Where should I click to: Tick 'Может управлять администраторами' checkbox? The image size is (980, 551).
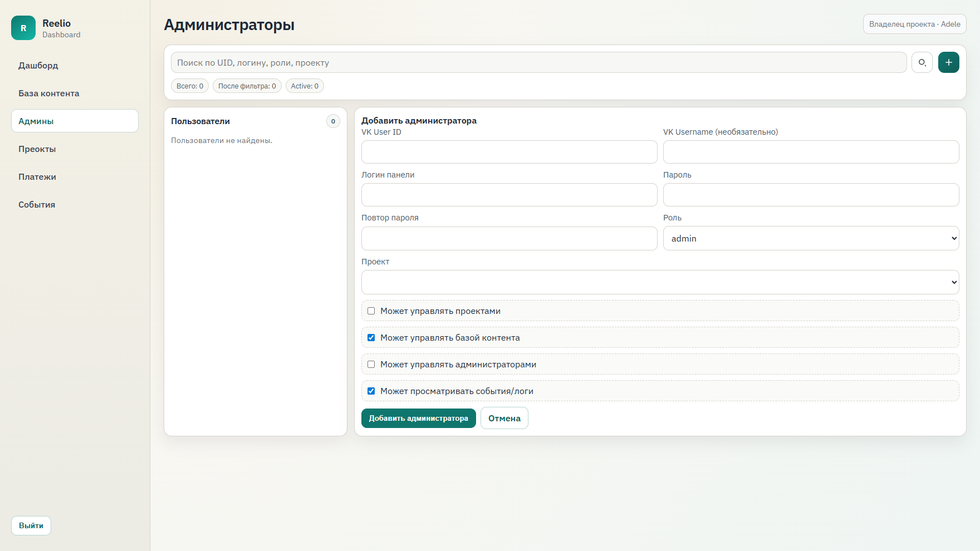pyautogui.click(x=371, y=365)
